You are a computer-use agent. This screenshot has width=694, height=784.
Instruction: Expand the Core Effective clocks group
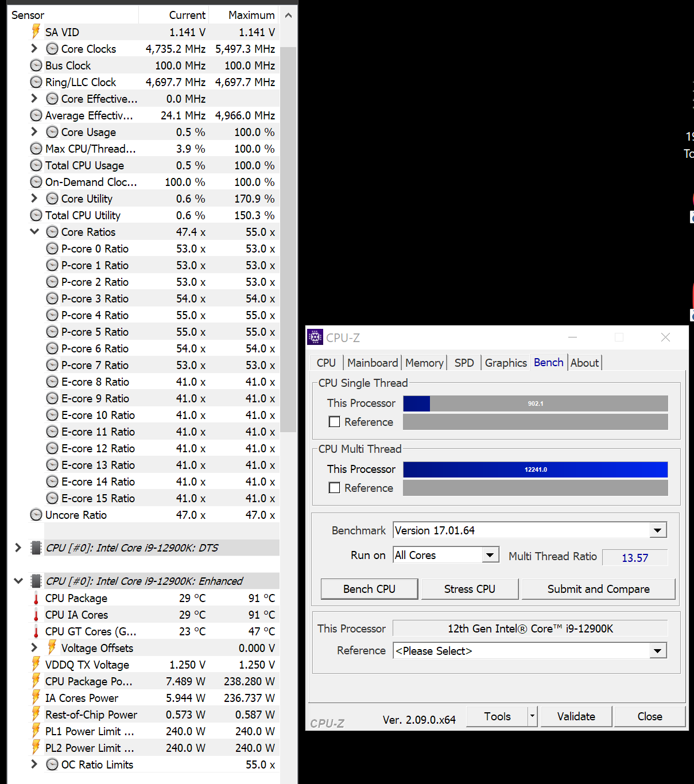click(34, 99)
